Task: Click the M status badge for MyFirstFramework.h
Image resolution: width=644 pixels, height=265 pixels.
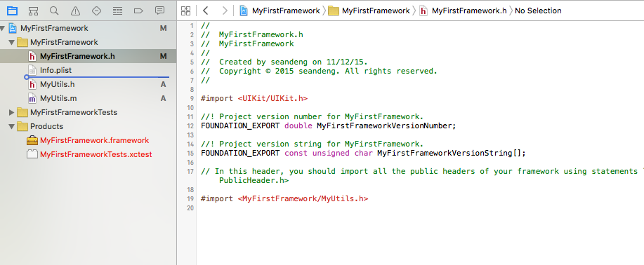Action: pyautogui.click(x=163, y=56)
